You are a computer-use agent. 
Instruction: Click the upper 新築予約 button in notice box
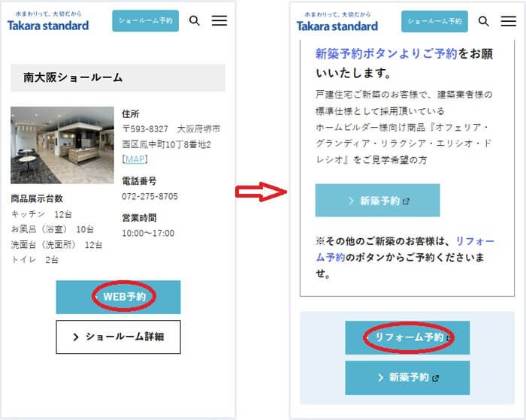point(377,201)
